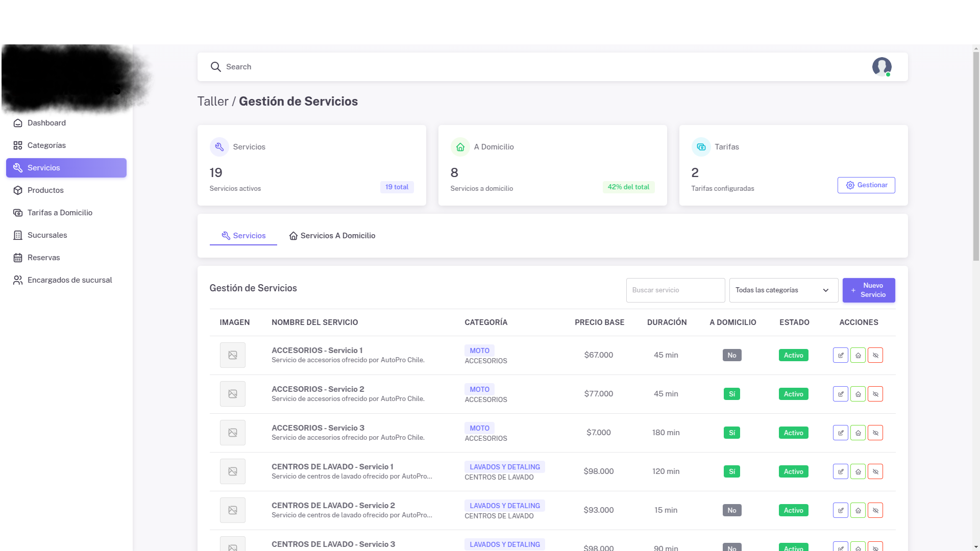Image resolution: width=980 pixels, height=551 pixels.
Task: Click inside the Buscar servicio field
Action: click(x=675, y=290)
